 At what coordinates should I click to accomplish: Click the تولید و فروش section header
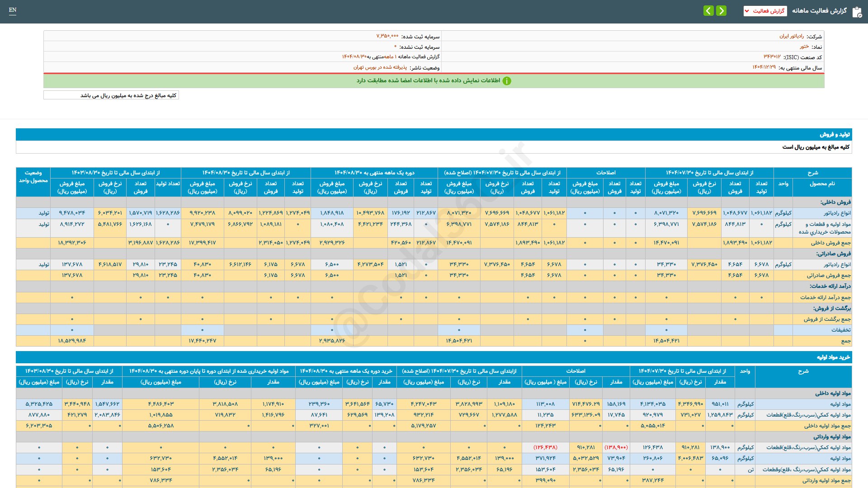tap(835, 134)
